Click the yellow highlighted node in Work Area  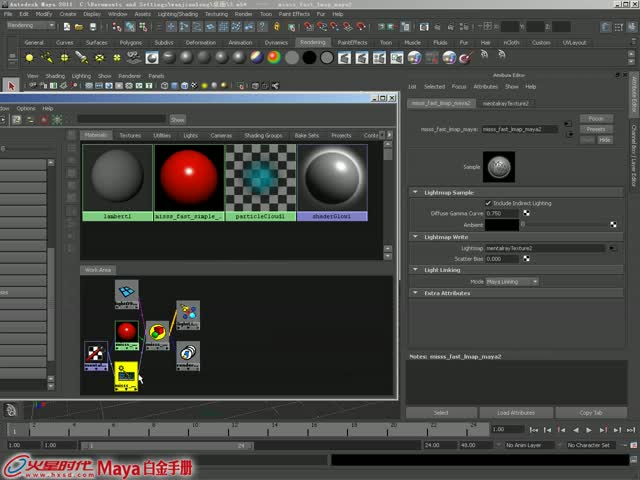click(x=126, y=377)
